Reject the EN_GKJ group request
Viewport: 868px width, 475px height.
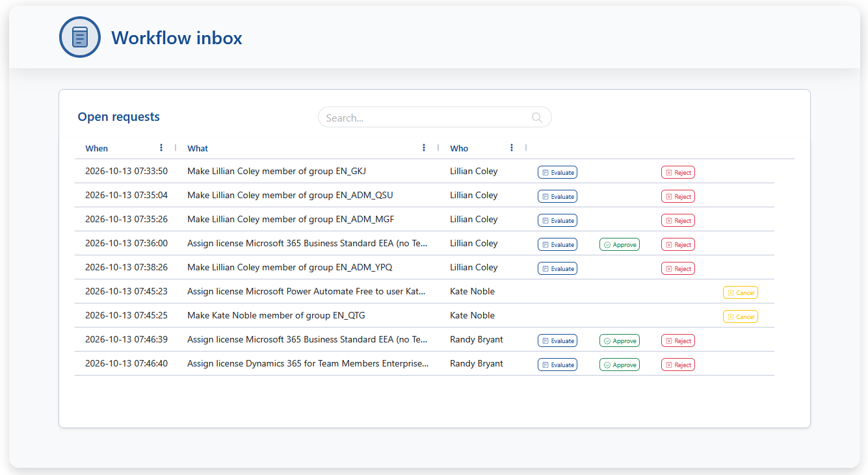678,172
